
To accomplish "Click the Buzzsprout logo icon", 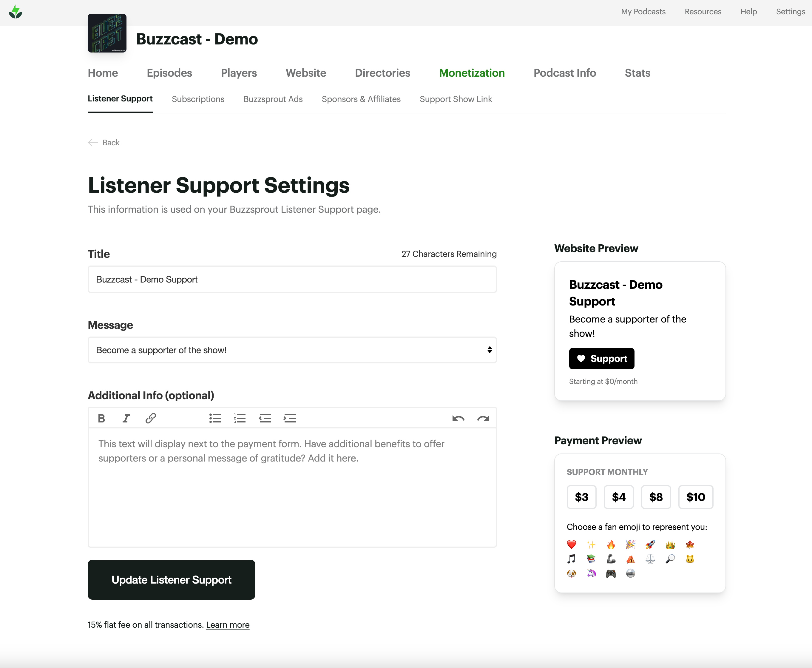I will tap(16, 12).
